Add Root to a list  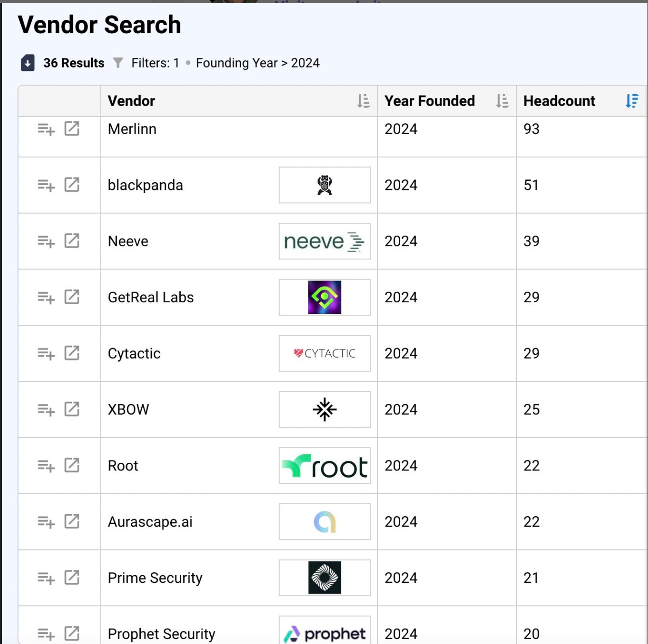coord(46,466)
